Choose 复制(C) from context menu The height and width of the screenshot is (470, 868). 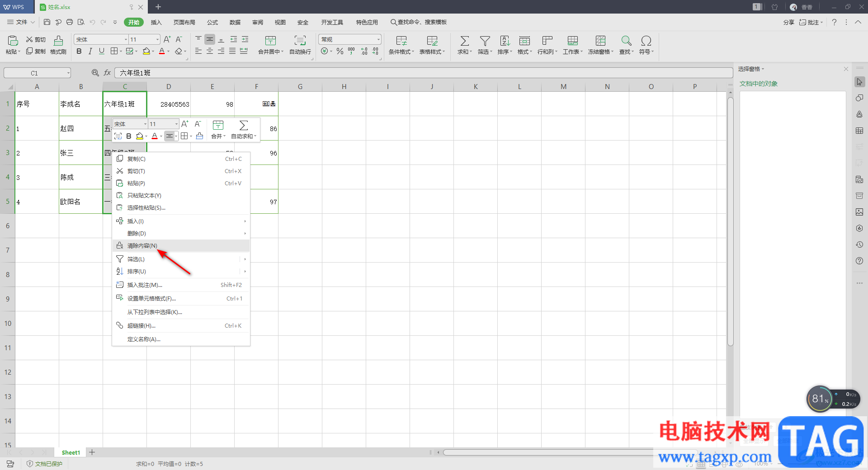181,159
